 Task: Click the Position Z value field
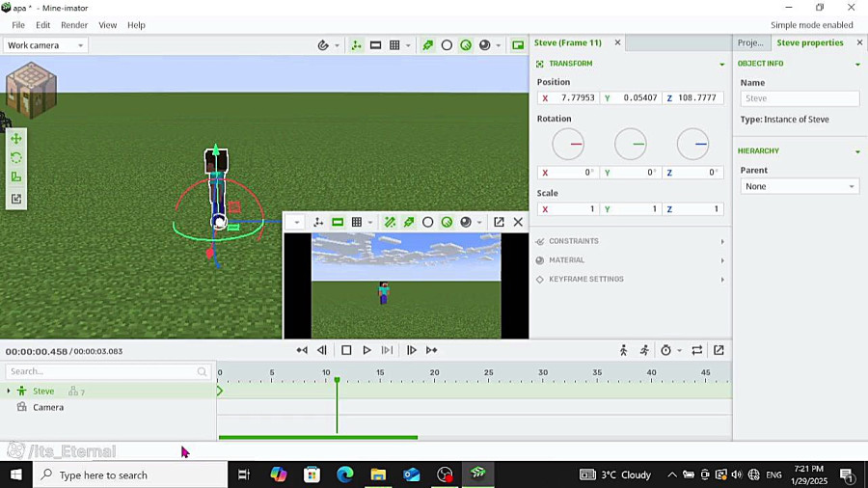tap(692, 98)
